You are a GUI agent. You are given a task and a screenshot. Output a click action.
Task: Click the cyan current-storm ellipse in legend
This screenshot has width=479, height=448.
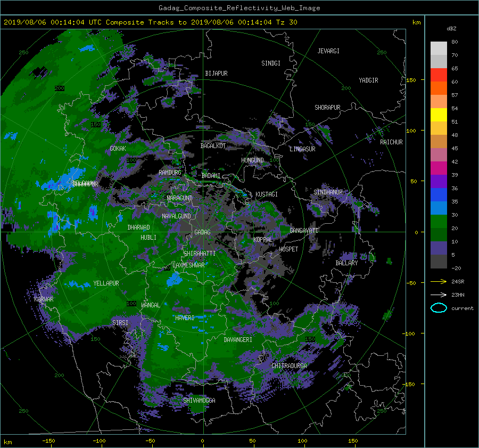coord(439,308)
